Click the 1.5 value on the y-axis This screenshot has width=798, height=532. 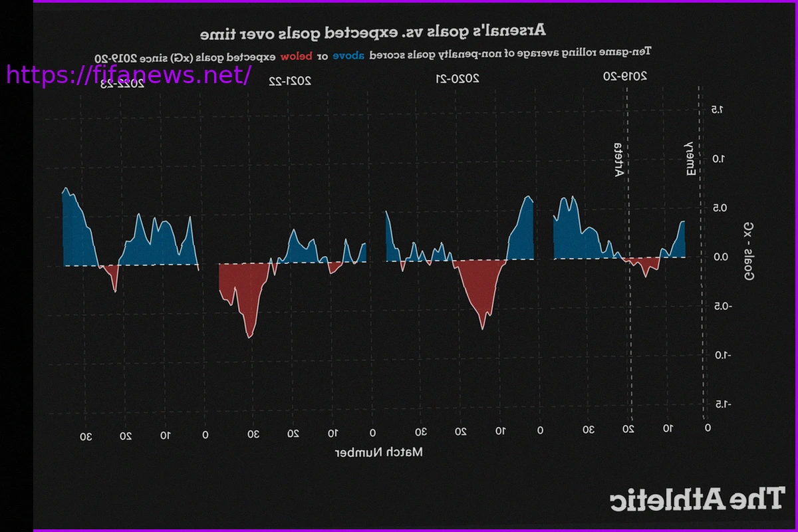click(x=717, y=109)
